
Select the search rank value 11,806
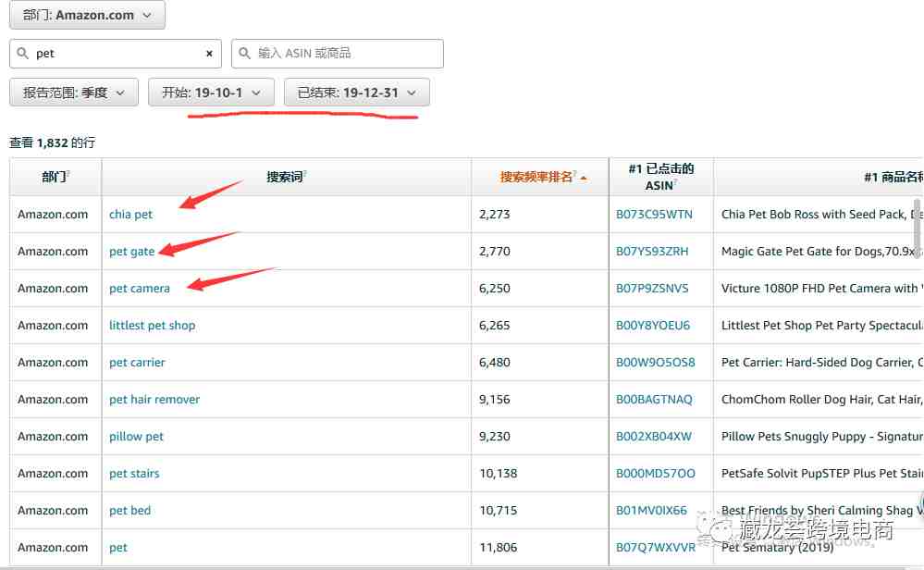[x=498, y=548]
